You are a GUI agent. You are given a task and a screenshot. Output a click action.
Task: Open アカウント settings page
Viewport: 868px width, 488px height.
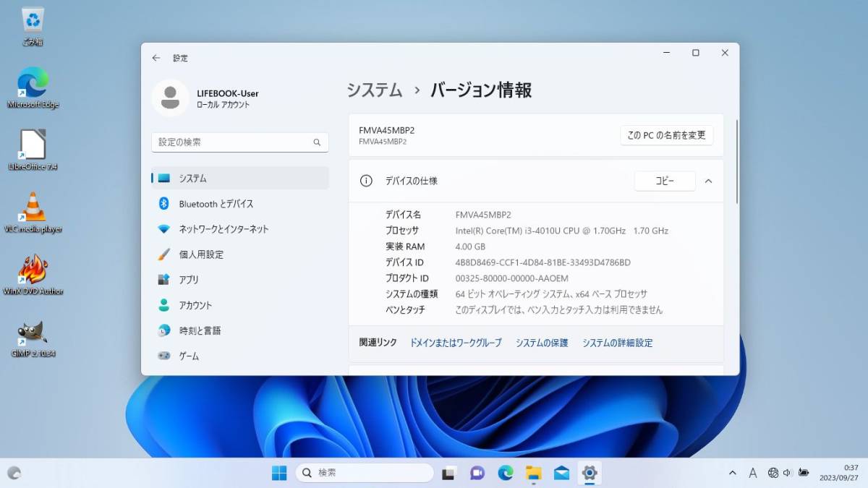click(x=240, y=305)
